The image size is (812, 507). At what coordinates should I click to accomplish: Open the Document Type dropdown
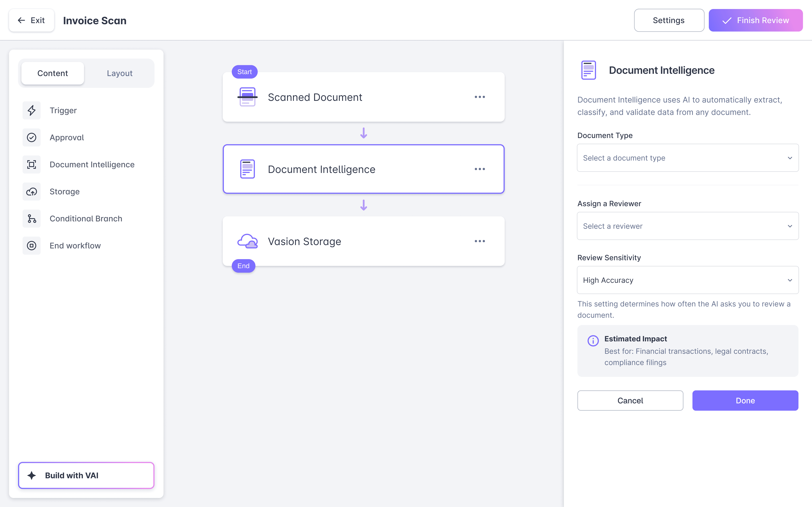[x=688, y=158]
